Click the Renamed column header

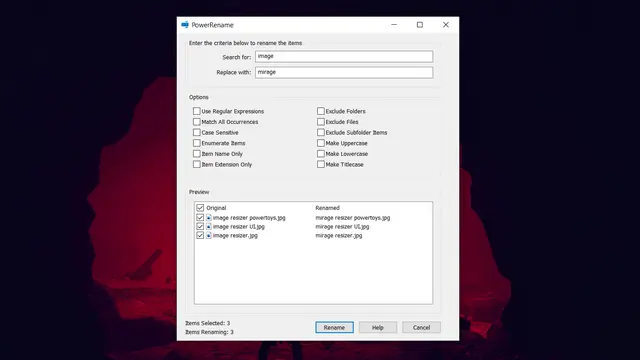click(x=327, y=208)
